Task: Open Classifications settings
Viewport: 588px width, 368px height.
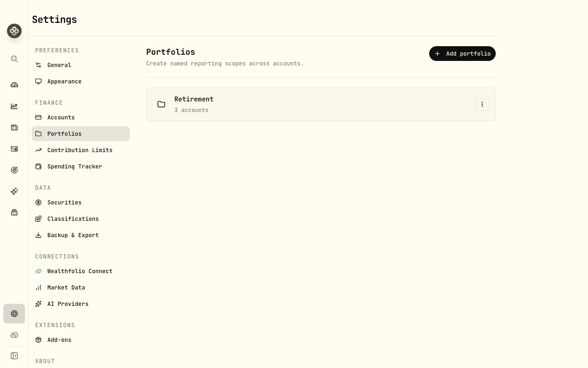Action: [x=81, y=219]
